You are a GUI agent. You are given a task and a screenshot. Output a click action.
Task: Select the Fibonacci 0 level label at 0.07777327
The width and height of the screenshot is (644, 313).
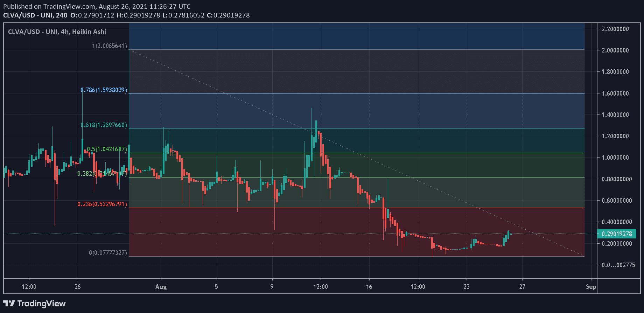[x=108, y=253]
